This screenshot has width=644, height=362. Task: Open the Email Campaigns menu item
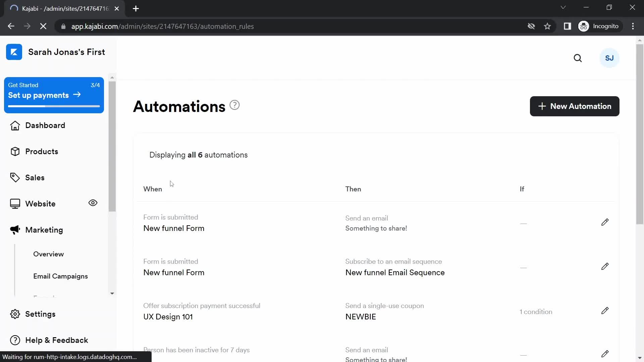[60, 276]
